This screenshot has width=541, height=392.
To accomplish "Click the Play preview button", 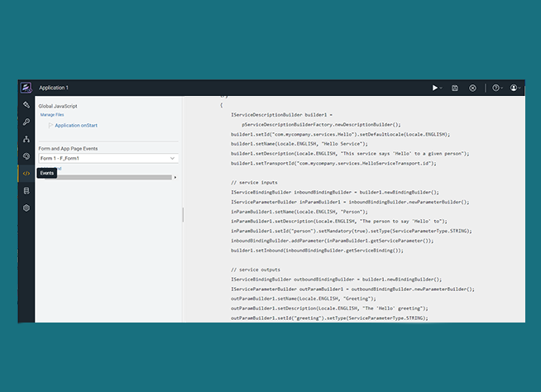I will click(x=435, y=88).
